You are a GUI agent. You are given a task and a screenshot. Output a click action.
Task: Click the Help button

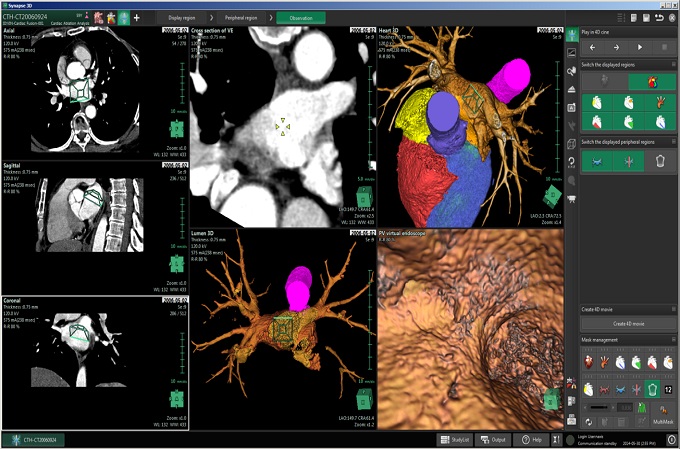(x=533, y=439)
